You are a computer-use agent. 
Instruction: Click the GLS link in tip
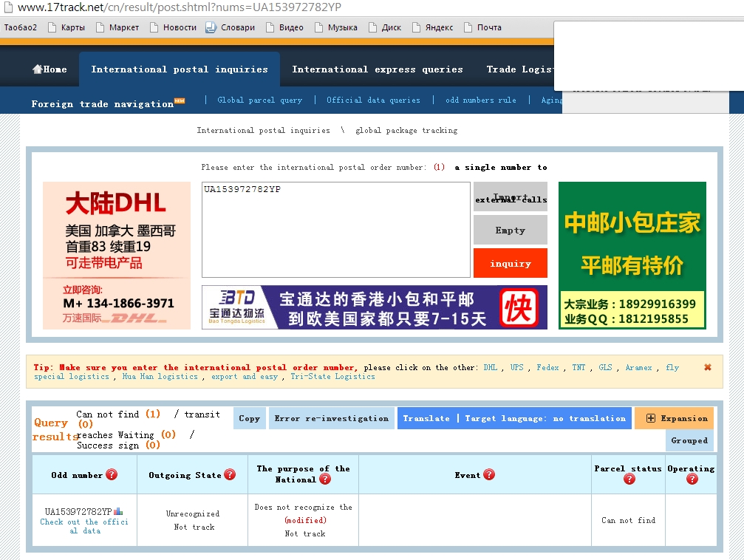pos(605,367)
